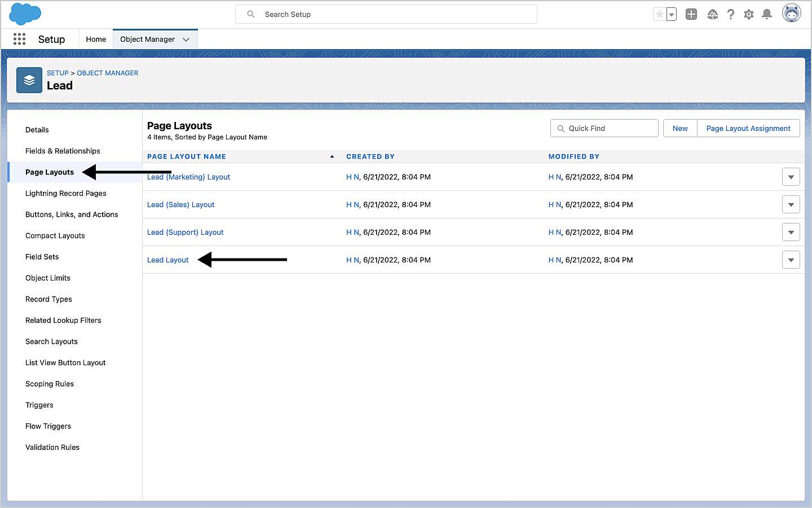Sort by Page Layout Name column header

(x=187, y=157)
